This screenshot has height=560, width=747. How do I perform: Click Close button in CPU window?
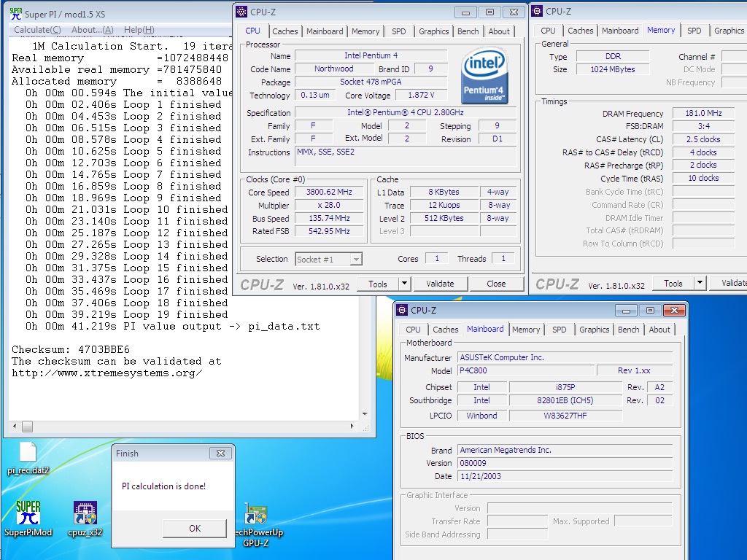(x=496, y=284)
